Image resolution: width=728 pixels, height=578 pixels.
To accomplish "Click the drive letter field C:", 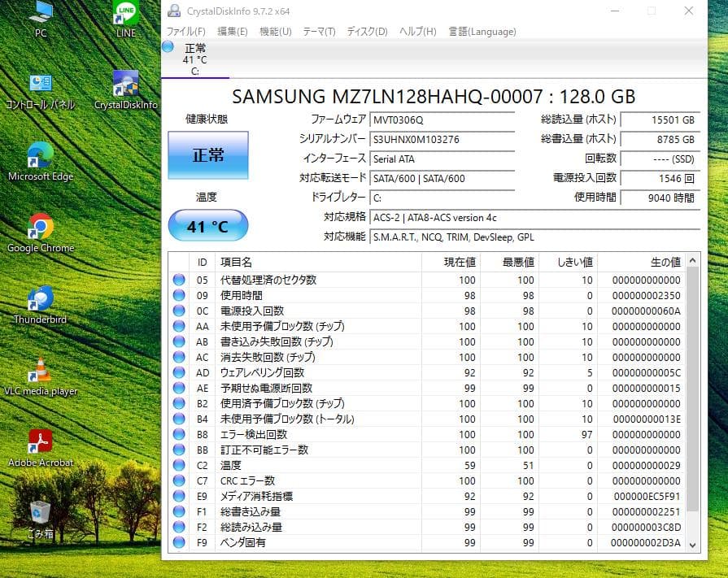I will (x=442, y=198).
